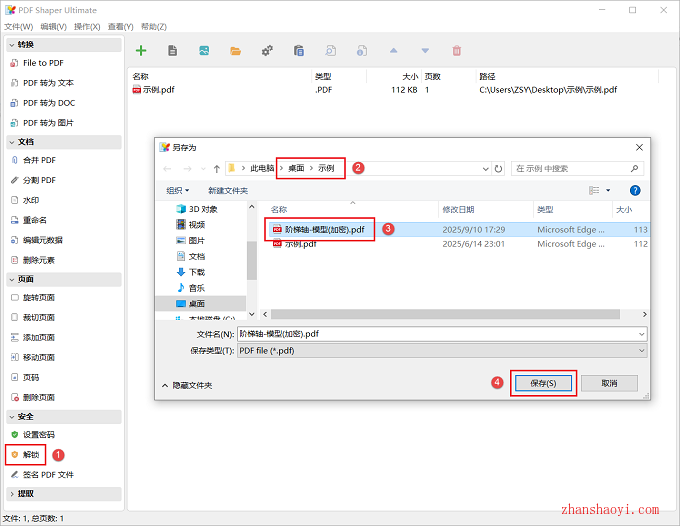This screenshot has width=680, height=526.
Task: Click the move up arrow toolbar icon
Action: click(393, 51)
